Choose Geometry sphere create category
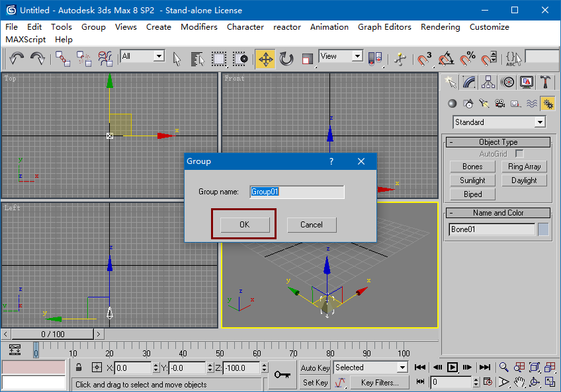The height and width of the screenshot is (392, 561). coord(453,104)
